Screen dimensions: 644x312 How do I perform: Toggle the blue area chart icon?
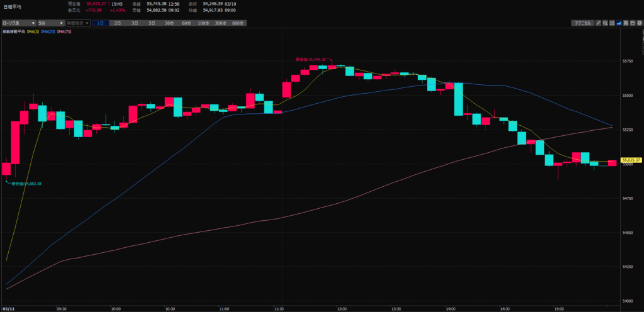pos(619,23)
